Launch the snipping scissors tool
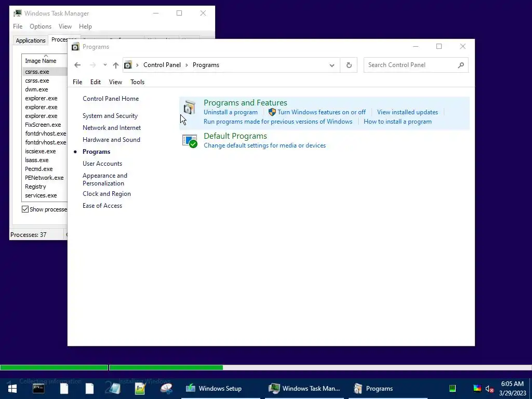This screenshot has width=532, height=399. pos(166,389)
